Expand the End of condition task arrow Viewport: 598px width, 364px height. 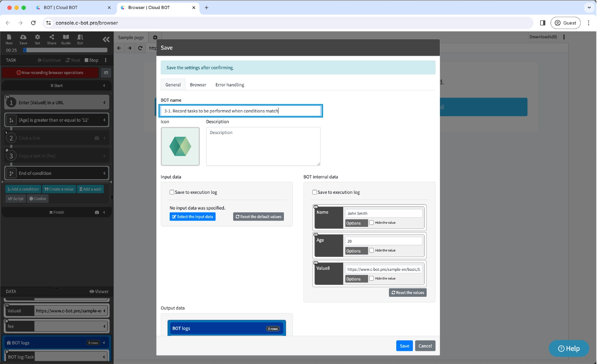(104, 173)
